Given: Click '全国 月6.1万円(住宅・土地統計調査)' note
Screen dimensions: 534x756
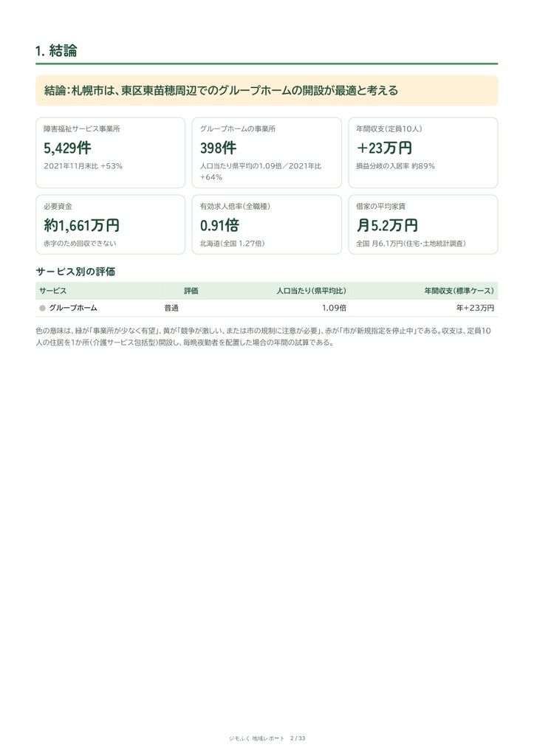Looking at the screenshot, I should point(411,244).
